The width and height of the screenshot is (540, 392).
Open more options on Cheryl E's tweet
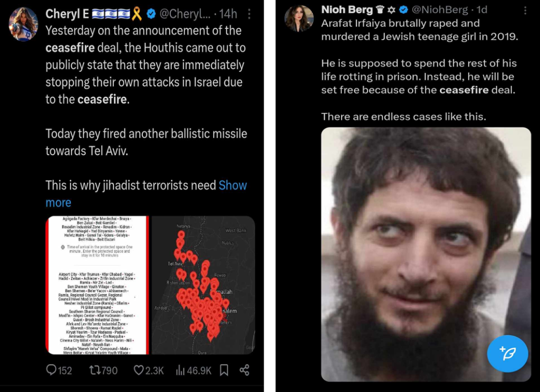tap(249, 14)
